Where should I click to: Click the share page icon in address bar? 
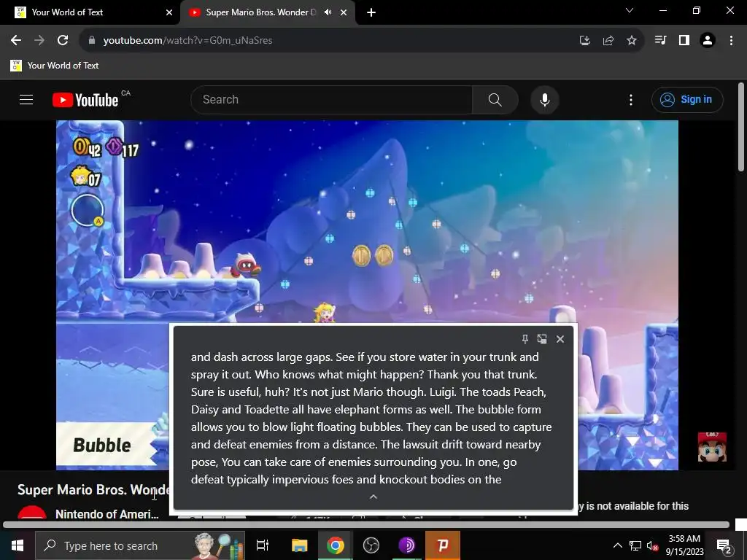point(608,41)
